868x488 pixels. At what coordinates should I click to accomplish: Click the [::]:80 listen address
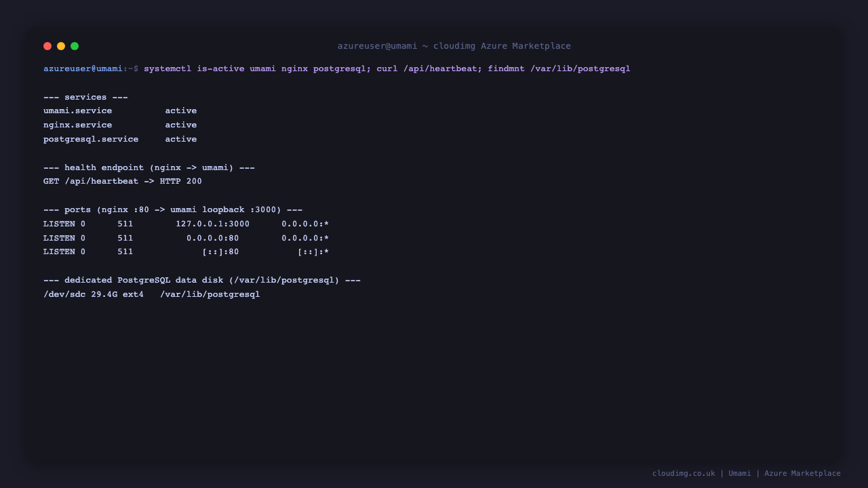220,252
